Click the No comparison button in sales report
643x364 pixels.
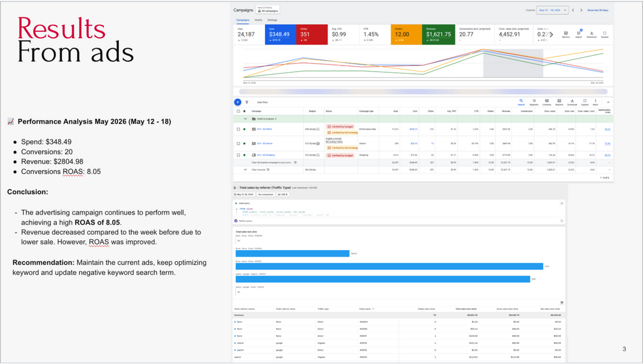(x=266, y=195)
